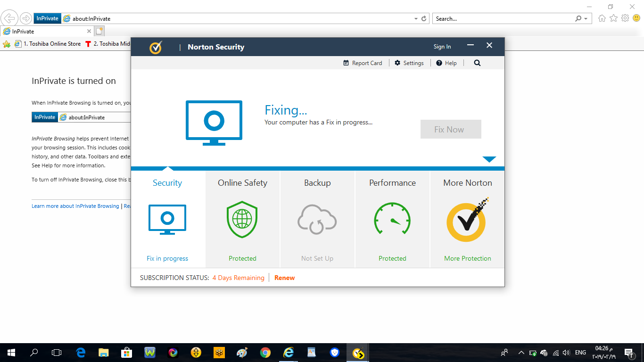Open the address bar dropdown arrow
The height and width of the screenshot is (362, 644).
[x=416, y=19]
